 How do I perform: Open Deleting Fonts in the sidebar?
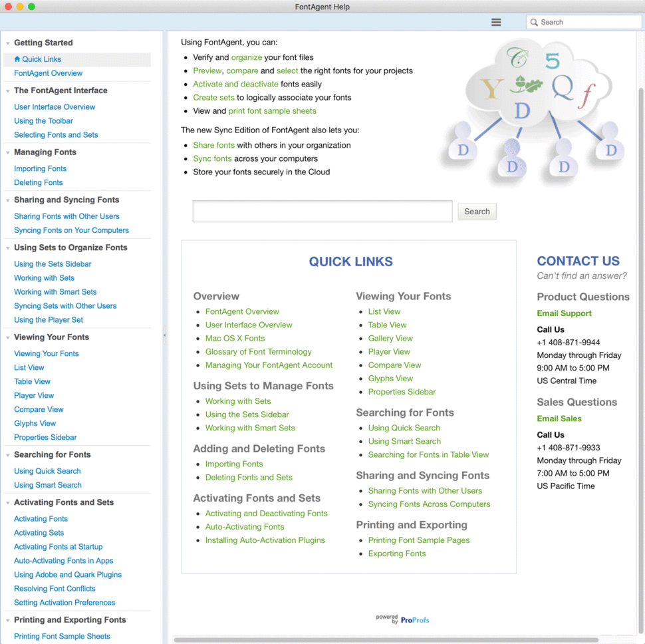[x=39, y=183]
